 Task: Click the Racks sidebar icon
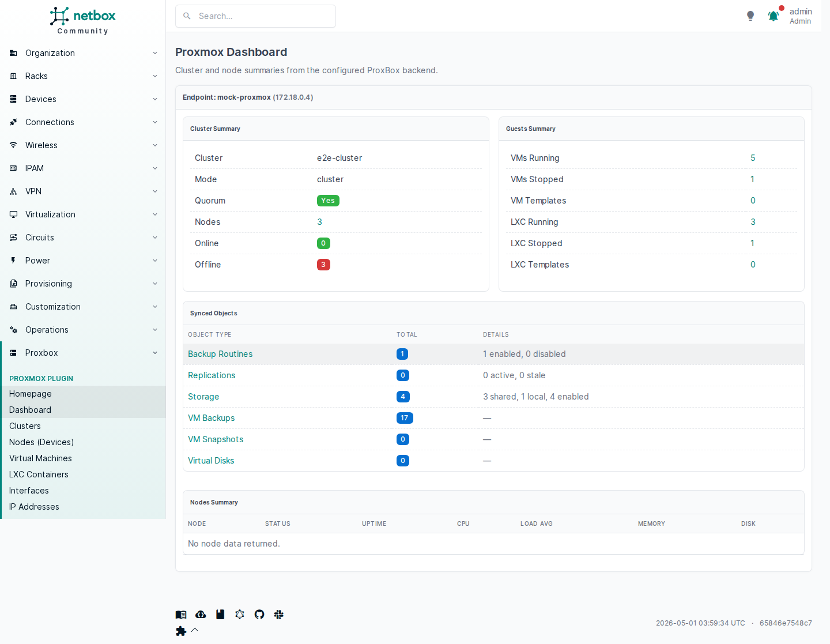pos(13,76)
